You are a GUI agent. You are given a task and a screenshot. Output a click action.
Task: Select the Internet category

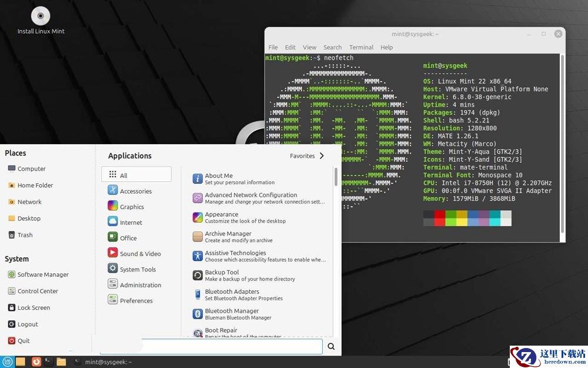click(x=125, y=223)
